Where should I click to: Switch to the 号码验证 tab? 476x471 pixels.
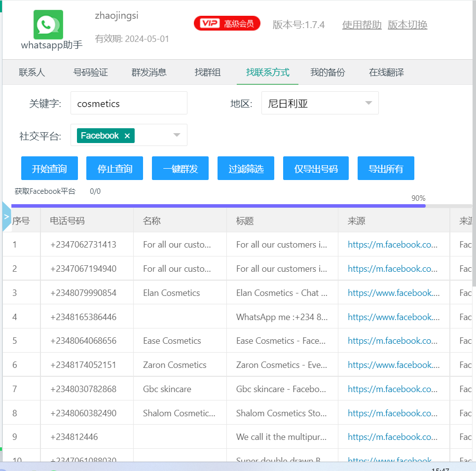pos(90,72)
